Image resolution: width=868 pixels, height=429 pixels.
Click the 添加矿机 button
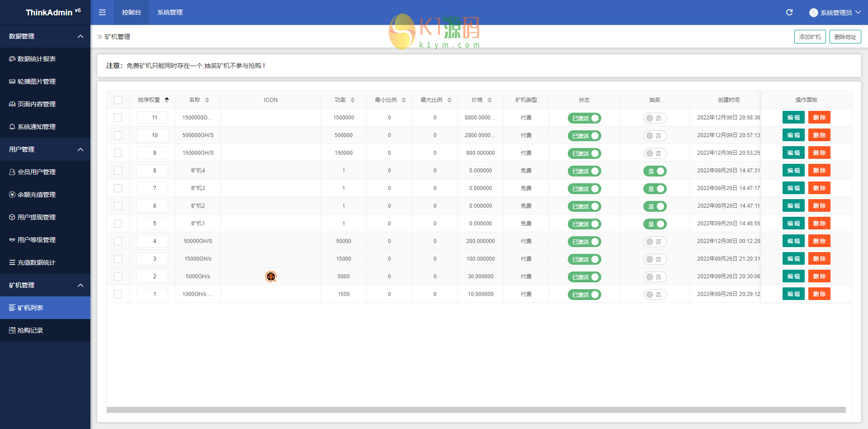[x=810, y=37]
